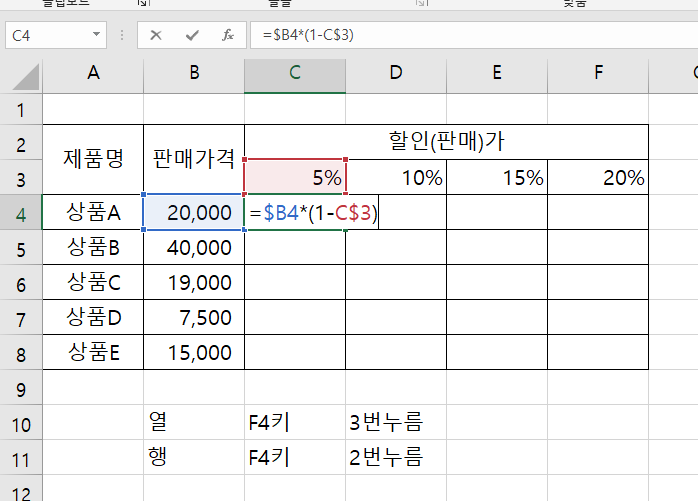Click the in-cell formula =$B4*(1-C$3)
The width and height of the screenshot is (698, 501).
click(313, 213)
